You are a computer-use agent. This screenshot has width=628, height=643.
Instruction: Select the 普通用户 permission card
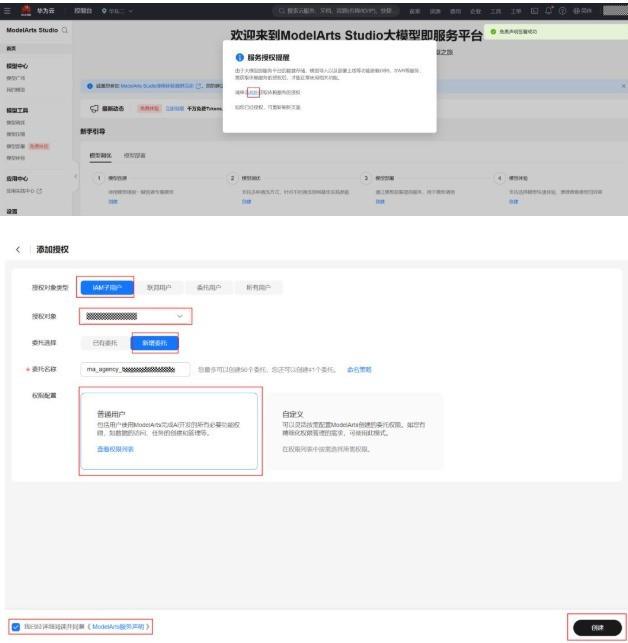(x=169, y=431)
